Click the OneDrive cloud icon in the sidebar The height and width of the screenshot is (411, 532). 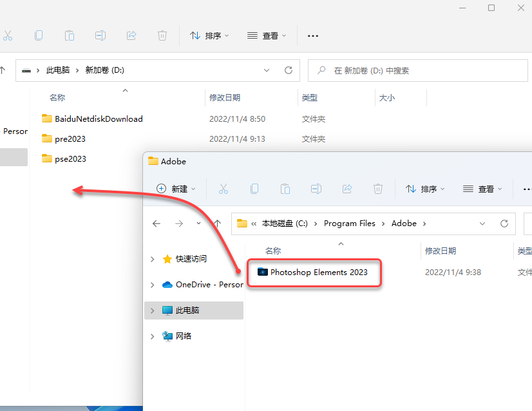167,284
